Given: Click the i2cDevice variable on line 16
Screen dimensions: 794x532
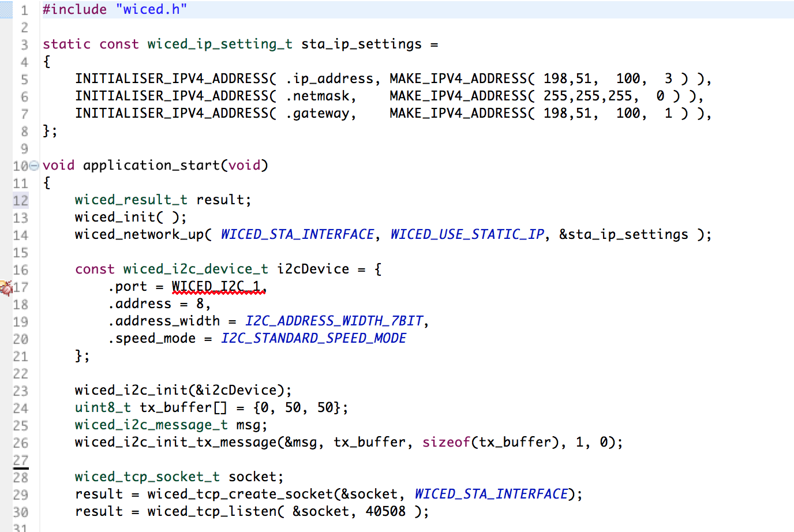Looking at the screenshot, I should 313,269.
